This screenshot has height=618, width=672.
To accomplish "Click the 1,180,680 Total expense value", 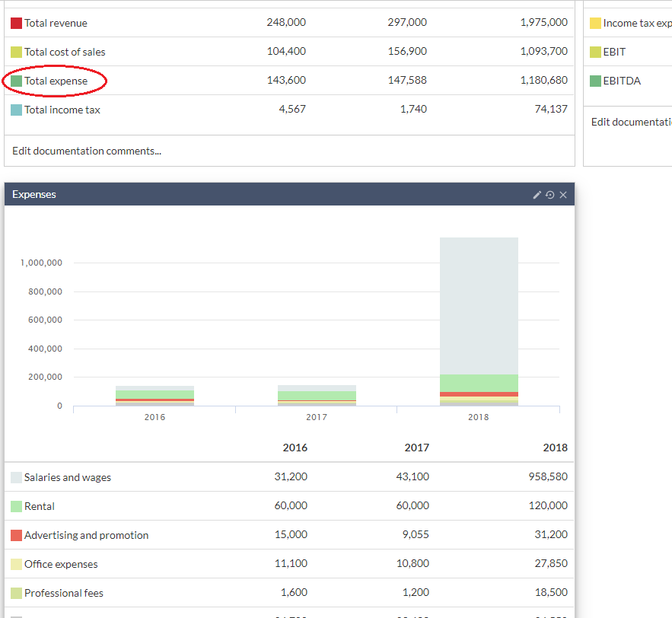I will [544, 80].
